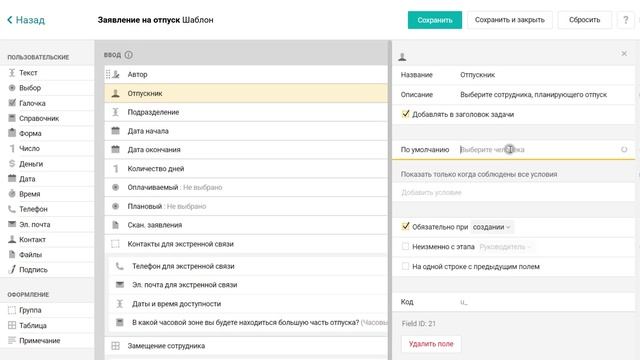
Task: Go back with the Назад link
Action: coord(27,20)
